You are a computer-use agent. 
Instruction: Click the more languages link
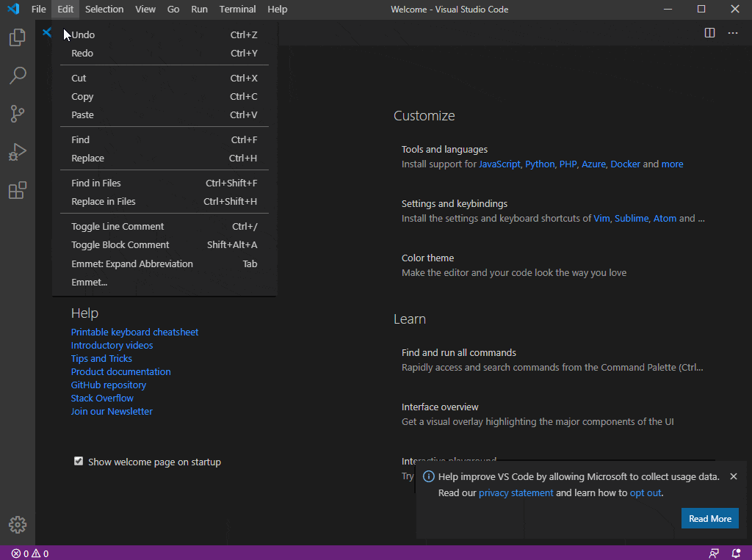pyautogui.click(x=672, y=164)
